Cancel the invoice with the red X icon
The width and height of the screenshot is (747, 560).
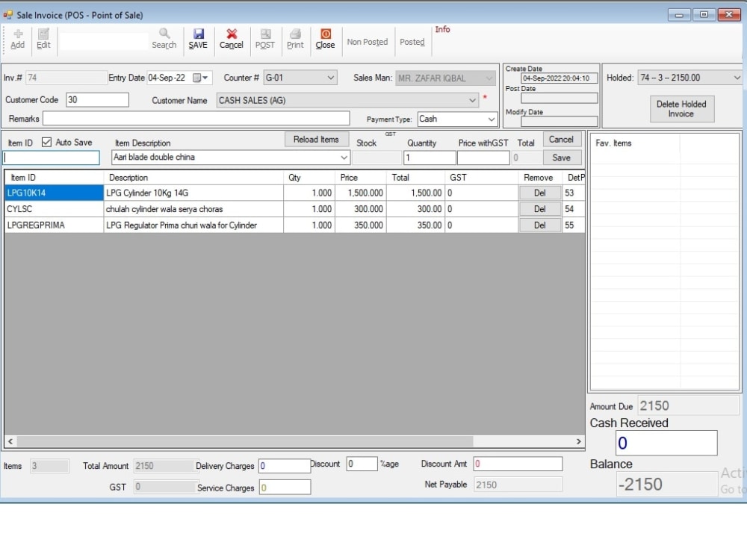coord(232,39)
